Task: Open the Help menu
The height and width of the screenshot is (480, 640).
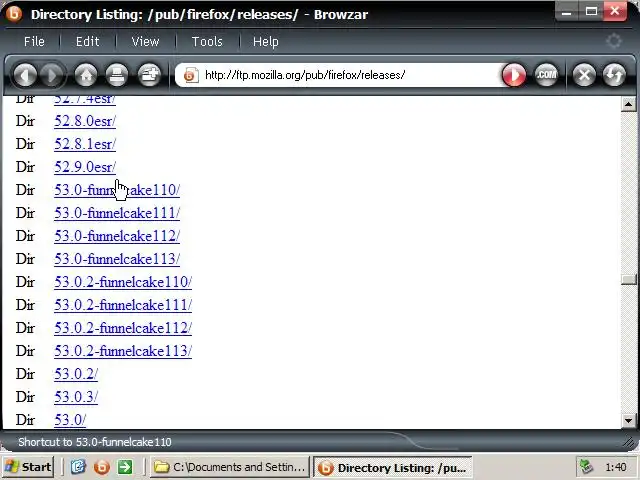Action: (x=265, y=42)
